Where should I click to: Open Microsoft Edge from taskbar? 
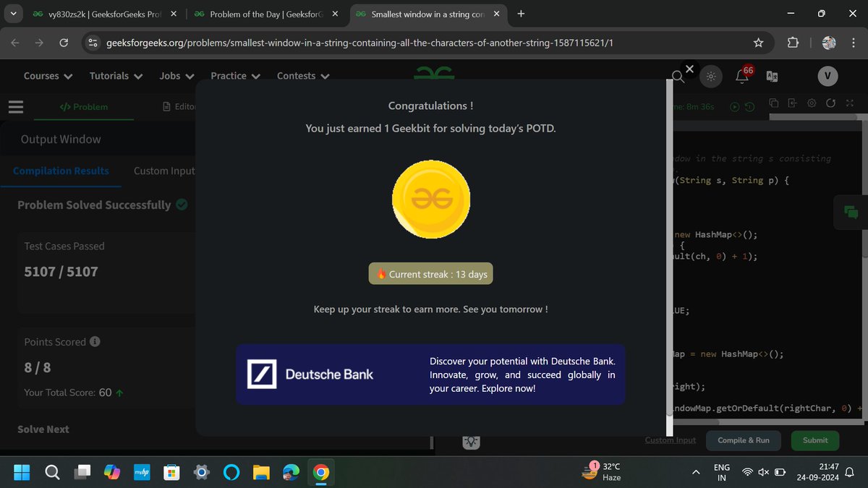(x=291, y=472)
